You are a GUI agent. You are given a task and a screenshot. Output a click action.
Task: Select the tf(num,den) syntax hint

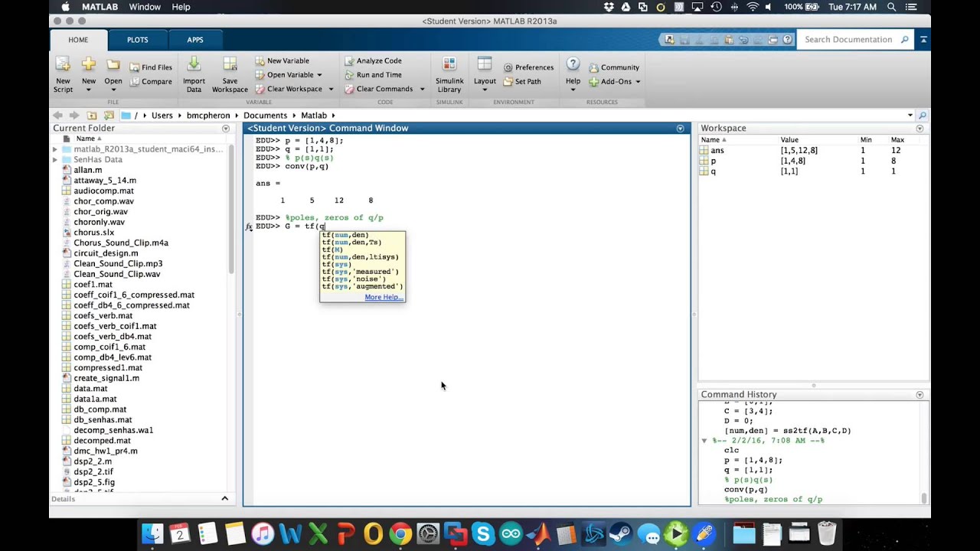(x=345, y=235)
